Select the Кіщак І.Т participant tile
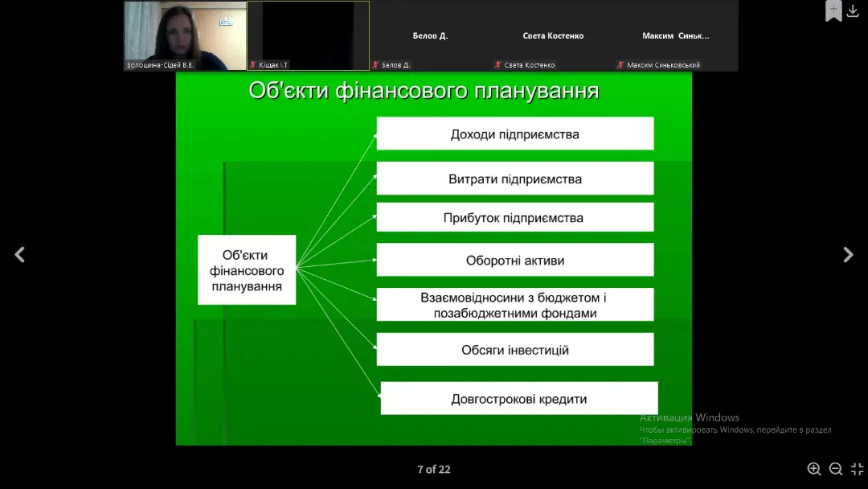 pyautogui.click(x=308, y=35)
